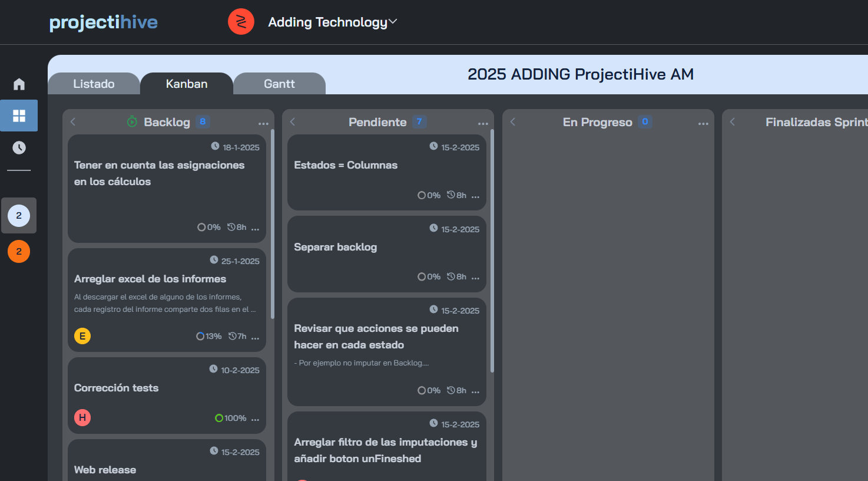Open the clock time-tracking sidebar icon
This screenshot has height=481, width=868.
tap(19, 147)
